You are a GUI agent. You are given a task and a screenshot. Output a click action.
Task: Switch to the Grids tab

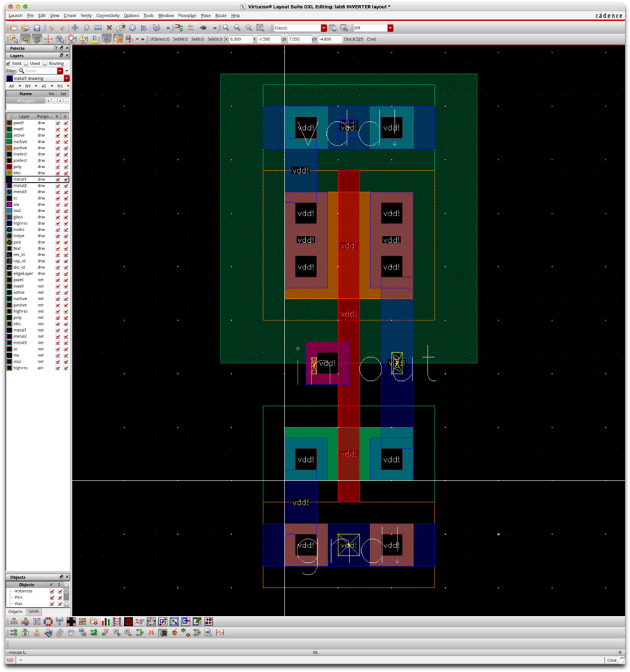click(x=34, y=611)
